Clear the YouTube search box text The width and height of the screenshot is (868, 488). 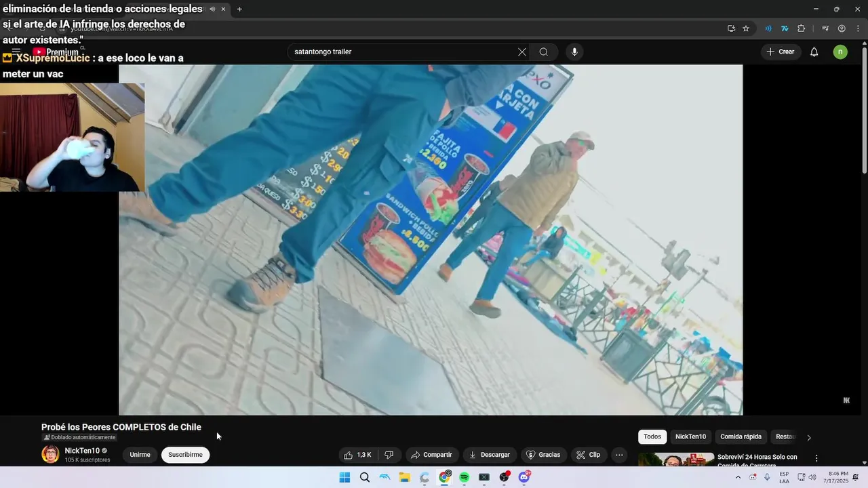[522, 52]
